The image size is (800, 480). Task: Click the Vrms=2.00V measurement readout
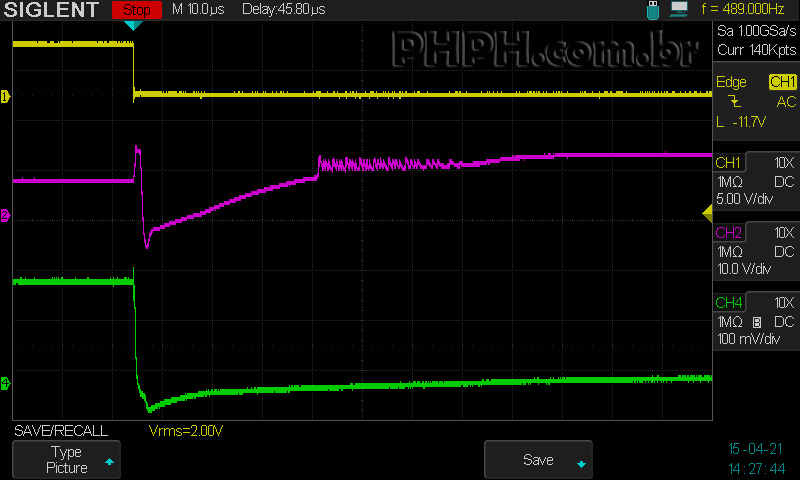coord(186,431)
